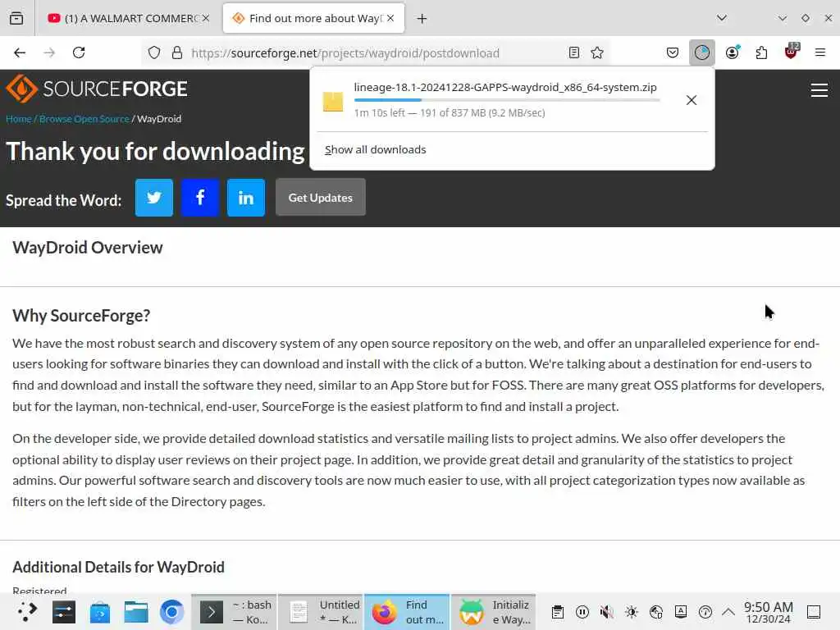840x630 pixels.
Task: Open the KDE application launcher
Action: (x=27, y=612)
